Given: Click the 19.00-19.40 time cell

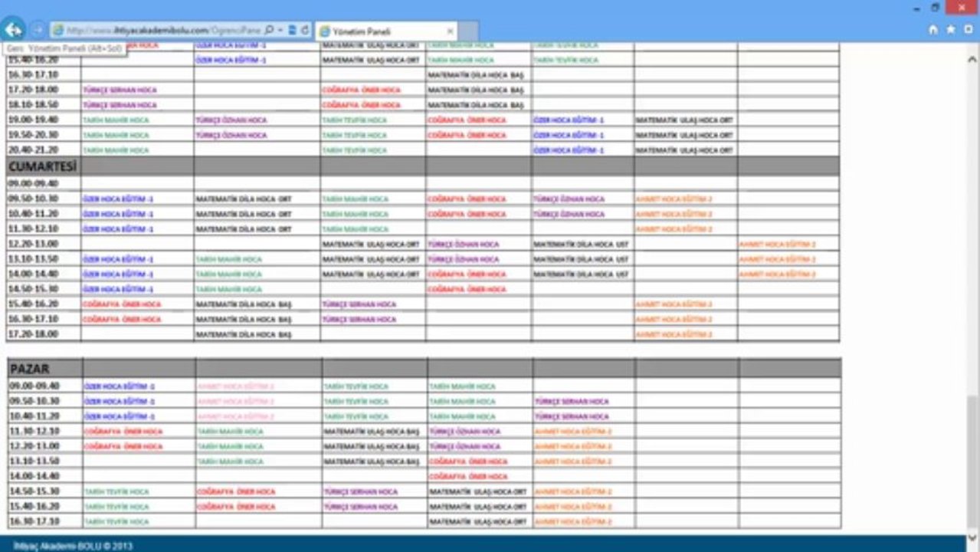Looking at the screenshot, I should click(x=44, y=120).
